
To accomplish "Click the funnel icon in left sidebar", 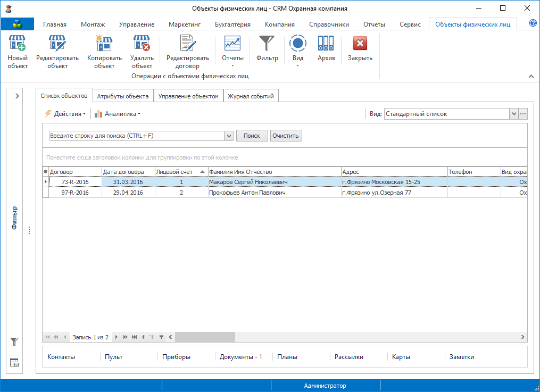I will [14, 341].
